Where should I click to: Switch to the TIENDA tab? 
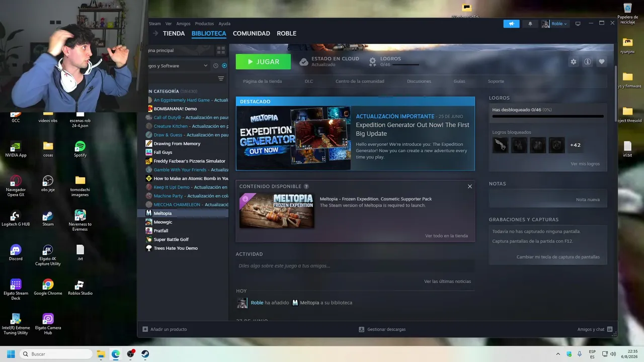pos(174,33)
